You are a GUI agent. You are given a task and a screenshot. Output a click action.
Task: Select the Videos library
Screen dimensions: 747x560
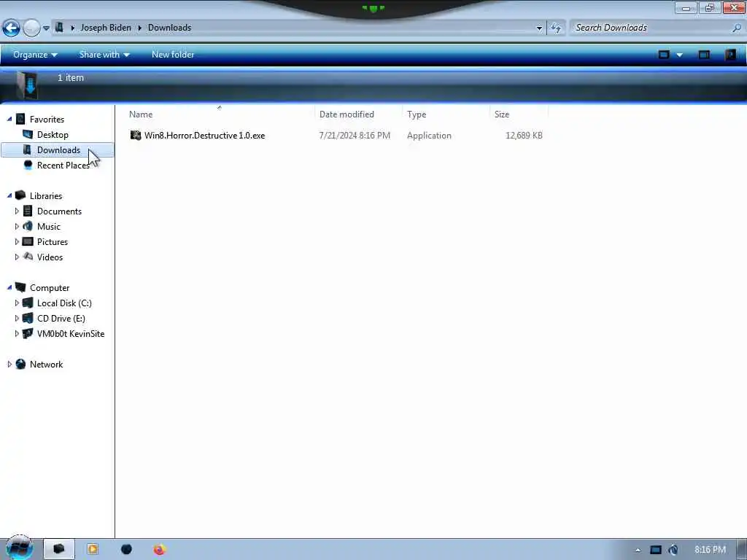(x=50, y=257)
